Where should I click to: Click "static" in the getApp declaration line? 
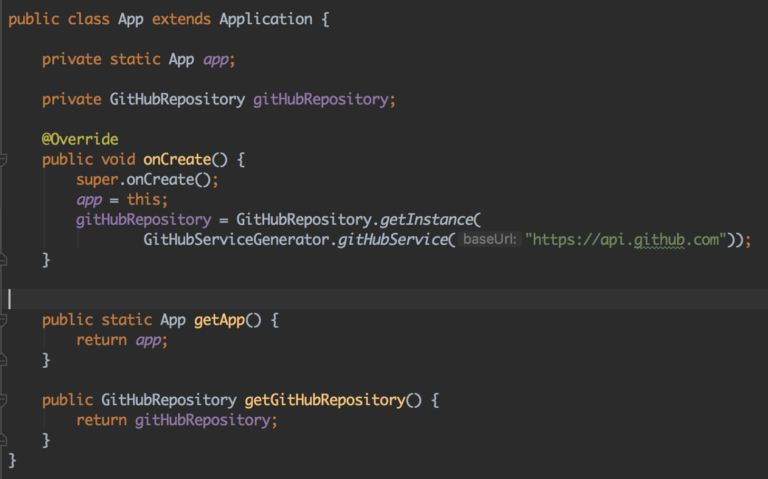pyautogui.click(x=127, y=320)
